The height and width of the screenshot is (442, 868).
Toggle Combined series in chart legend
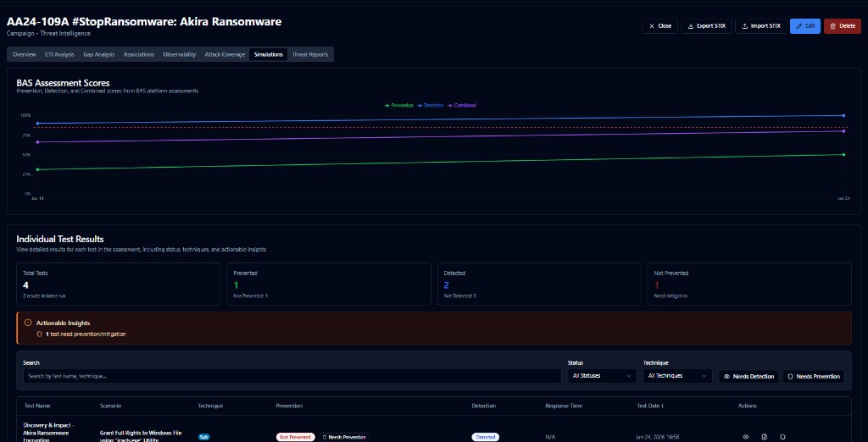point(462,105)
